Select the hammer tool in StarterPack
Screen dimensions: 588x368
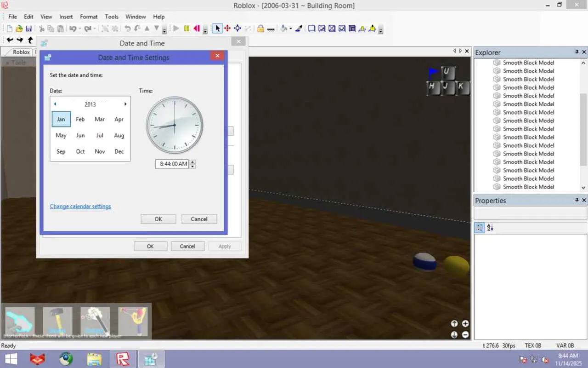[57, 322]
